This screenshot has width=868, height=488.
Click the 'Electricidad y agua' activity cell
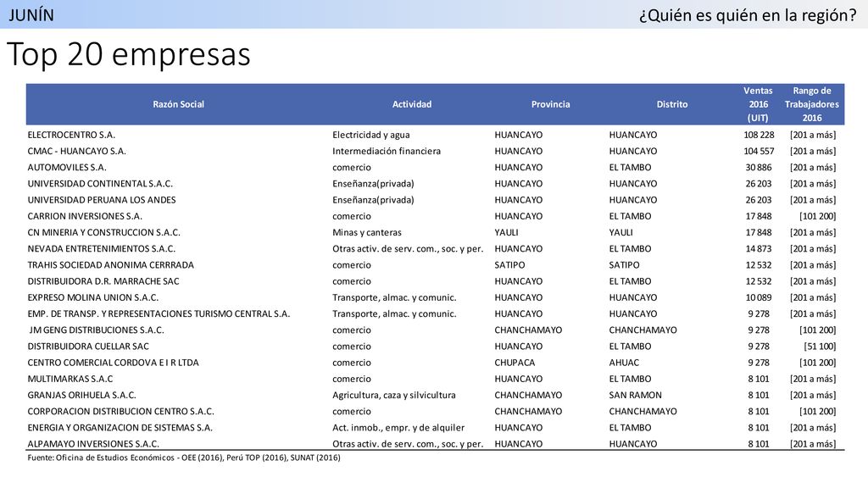pos(371,135)
